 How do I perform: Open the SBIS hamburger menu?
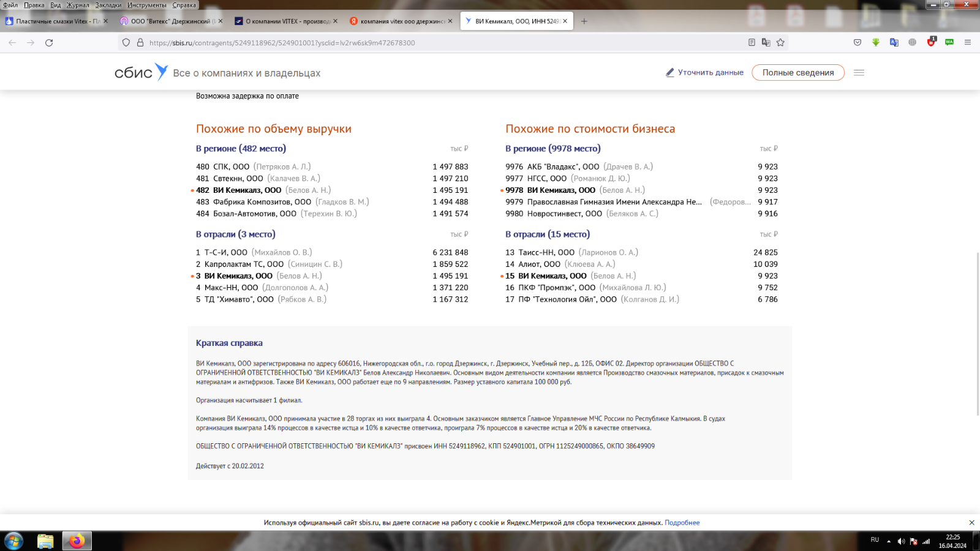859,72
